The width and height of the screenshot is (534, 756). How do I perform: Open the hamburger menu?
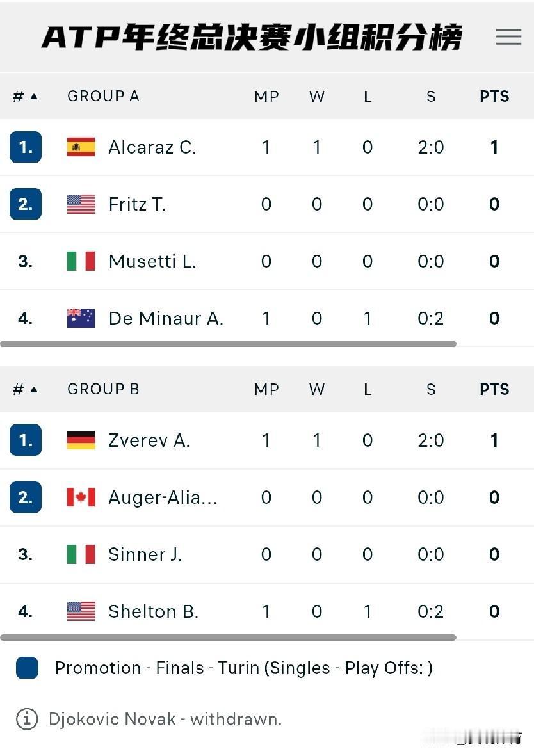pos(508,36)
